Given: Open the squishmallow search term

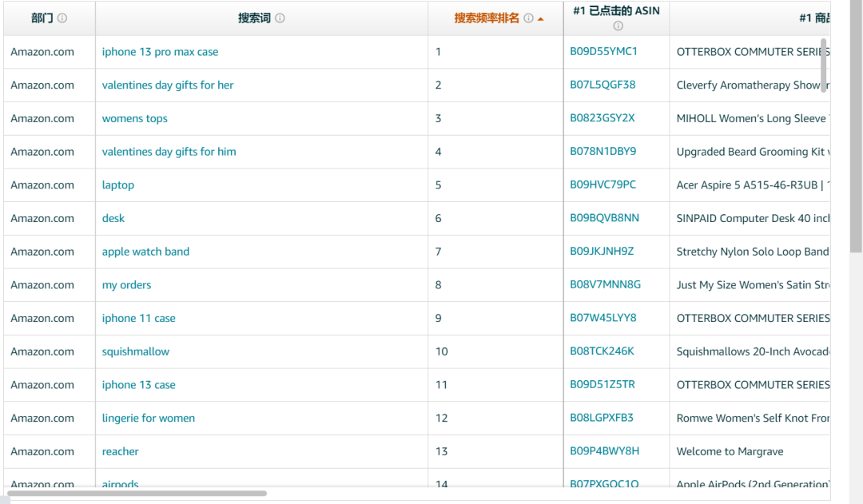Looking at the screenshot, I should tap(135, 351).
